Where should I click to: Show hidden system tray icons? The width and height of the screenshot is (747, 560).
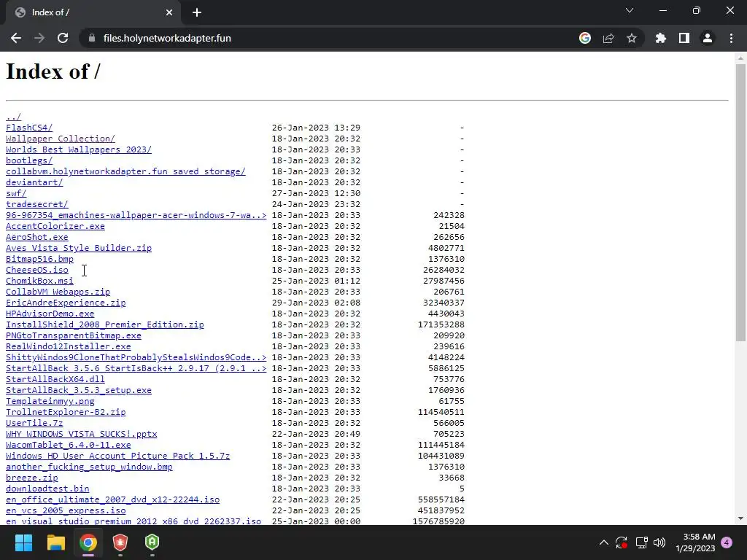tap(603, 542)
